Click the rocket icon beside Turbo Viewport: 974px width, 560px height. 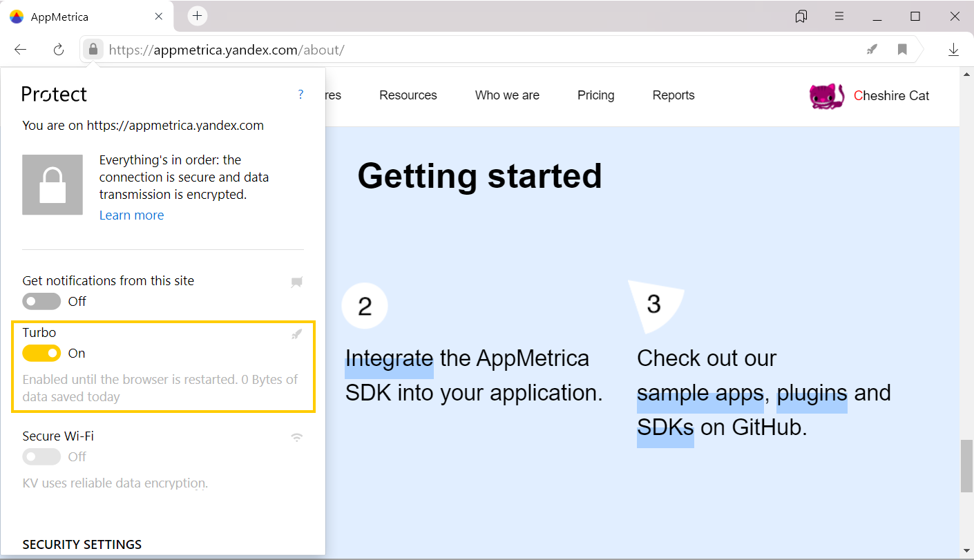[x=297, y=334]
